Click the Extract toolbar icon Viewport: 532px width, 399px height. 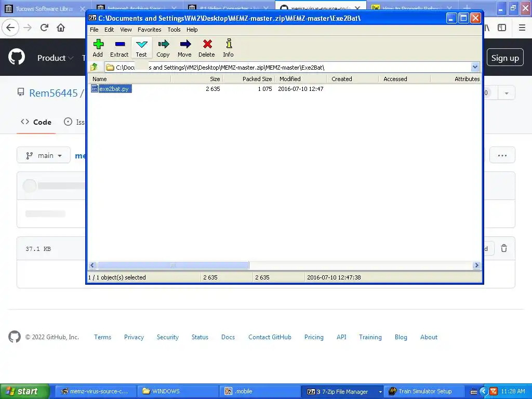tap(119, 48)
